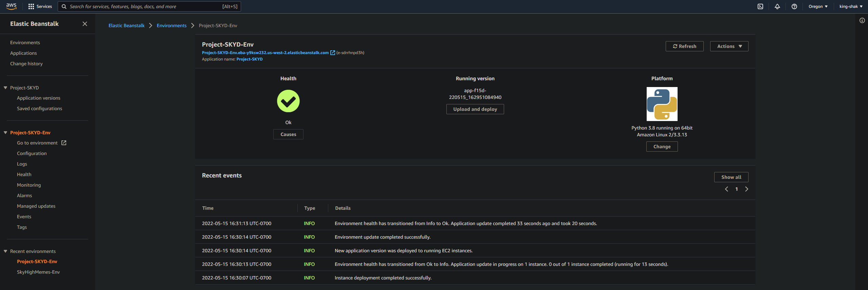Click the Details column header

click(343, 208)
